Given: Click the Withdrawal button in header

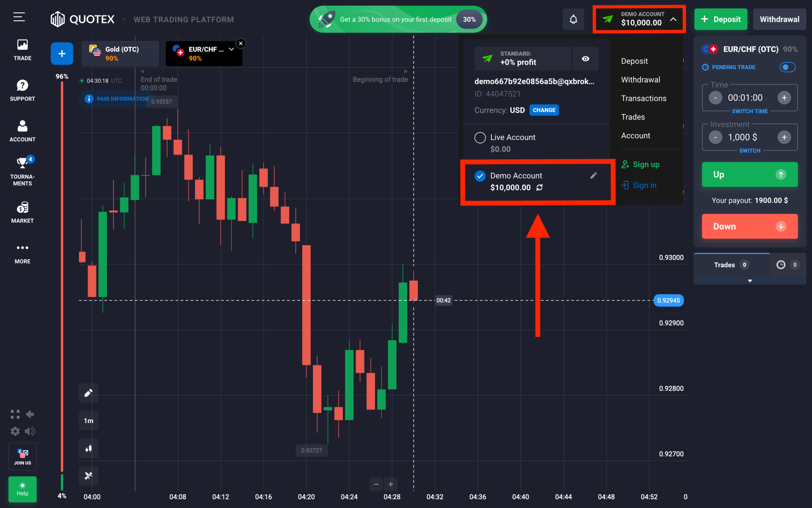Looking at the screenshot, I should pyautogui.click(x=779, y=19).
